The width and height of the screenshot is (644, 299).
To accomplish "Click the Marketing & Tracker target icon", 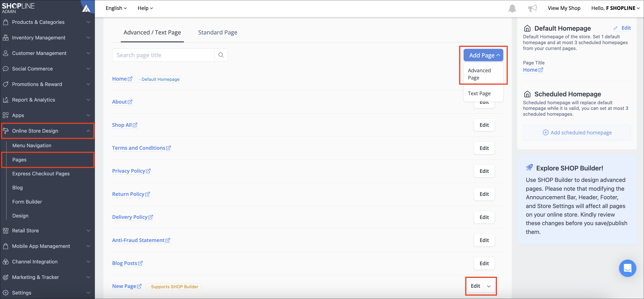I will click(5, 277).
